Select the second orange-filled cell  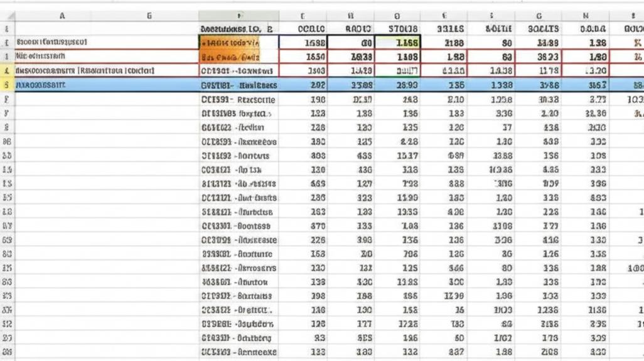230,57
